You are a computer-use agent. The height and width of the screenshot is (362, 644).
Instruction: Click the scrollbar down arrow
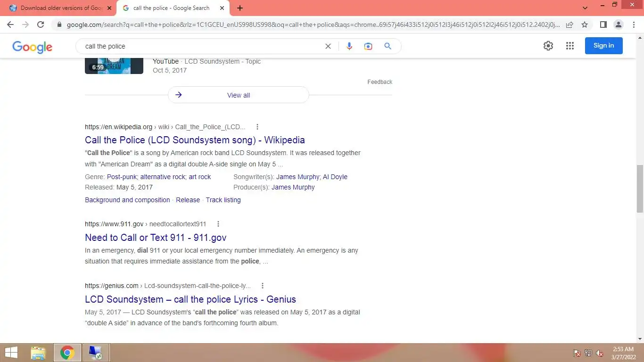point(640,339)
